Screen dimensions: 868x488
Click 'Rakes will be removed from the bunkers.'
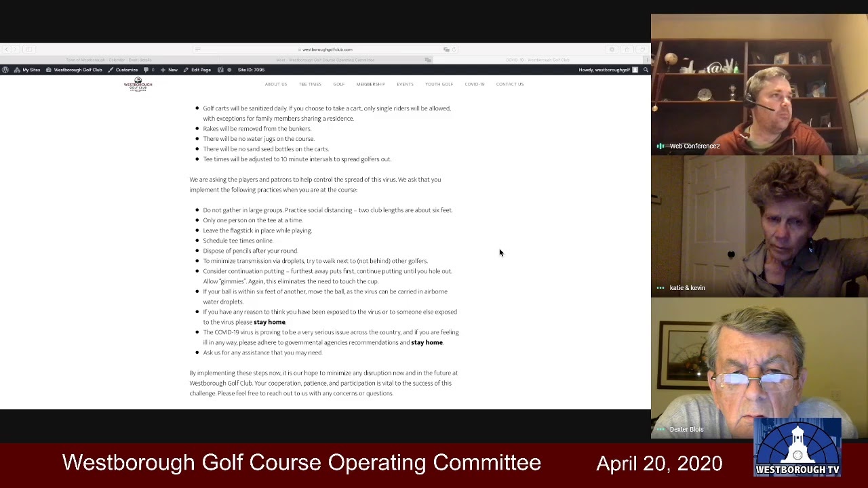[257, 129]
